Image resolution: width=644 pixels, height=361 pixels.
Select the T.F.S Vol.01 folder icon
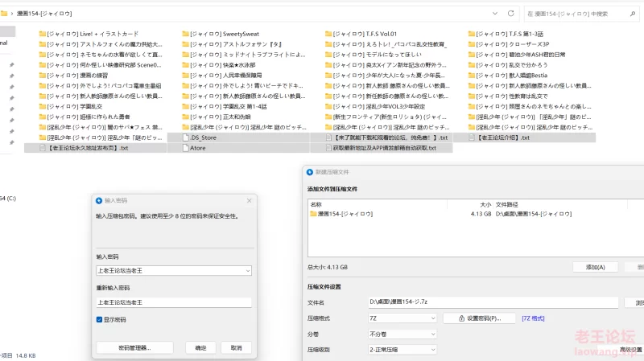point(328,34)
